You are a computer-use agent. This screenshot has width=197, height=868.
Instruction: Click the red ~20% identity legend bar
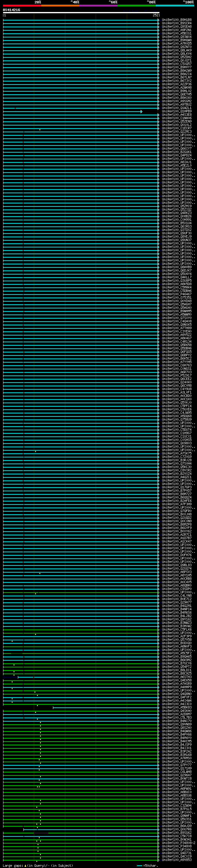[22, 6]
